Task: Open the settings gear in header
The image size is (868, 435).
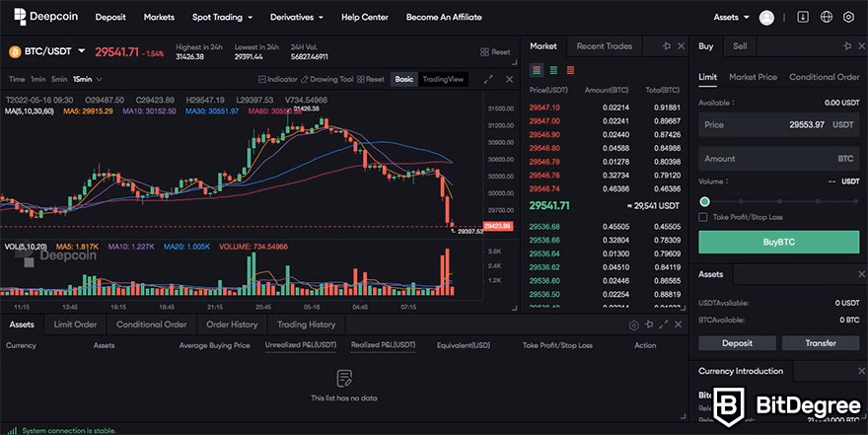Action: (848, 17)
